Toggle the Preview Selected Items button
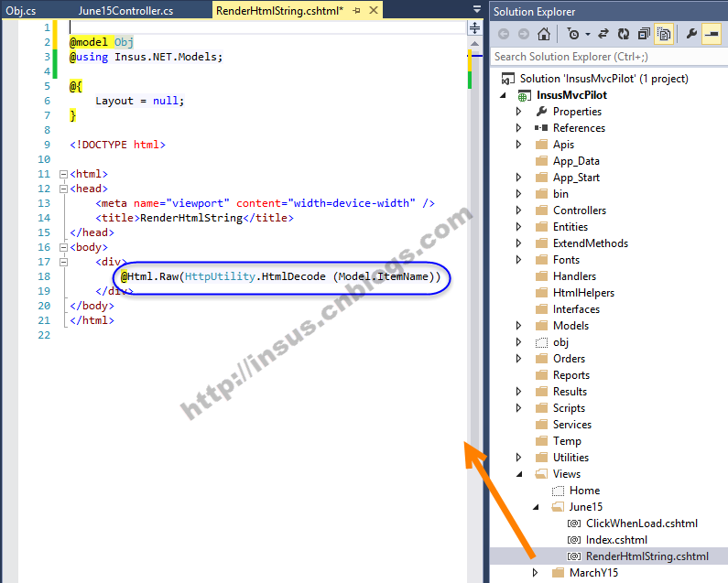The width and height of the screenshot is (728, 583). [x=712, y=34]
